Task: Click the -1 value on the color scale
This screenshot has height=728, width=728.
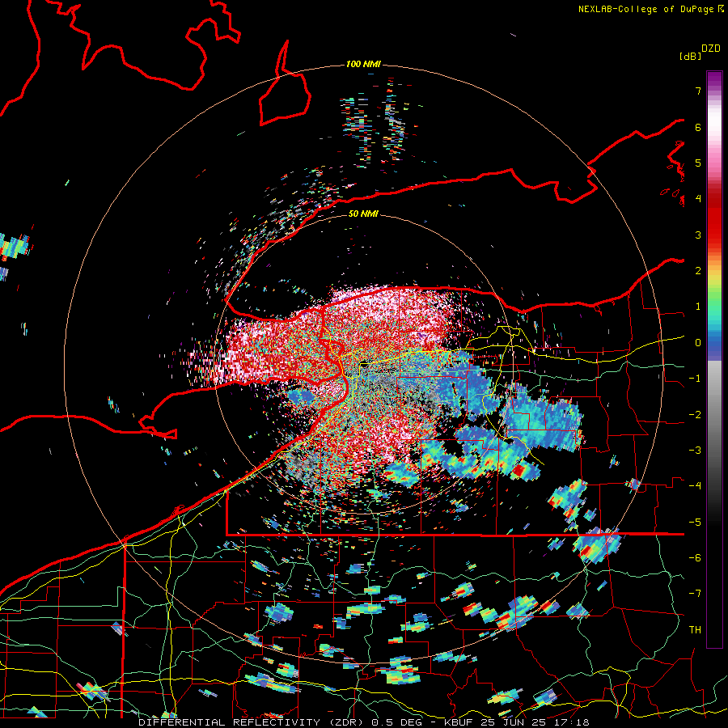Action: click(x=695, y=379)
